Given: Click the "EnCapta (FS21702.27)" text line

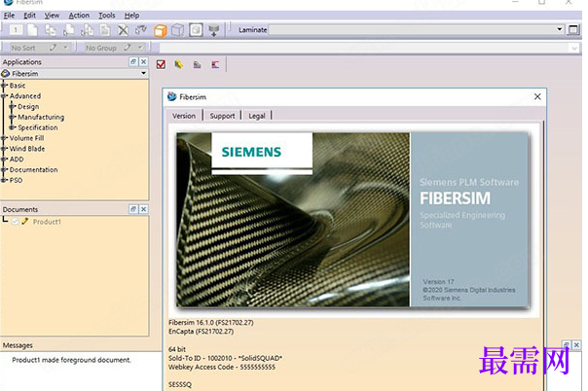Looking at the screenshot, I should pos(201,332).
